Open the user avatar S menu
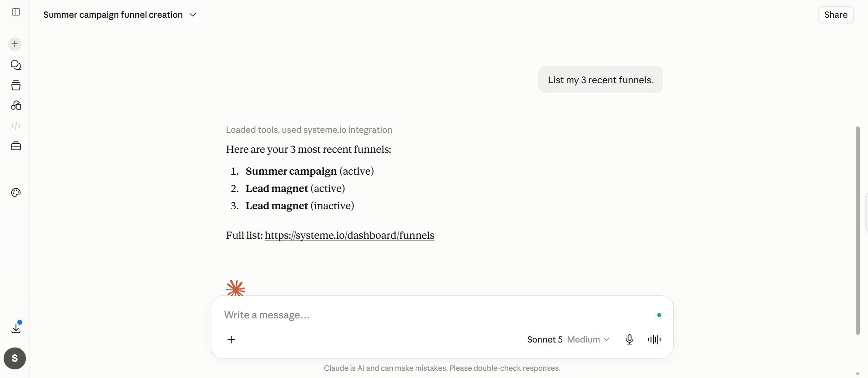868x378 pixels. [15, 358]
